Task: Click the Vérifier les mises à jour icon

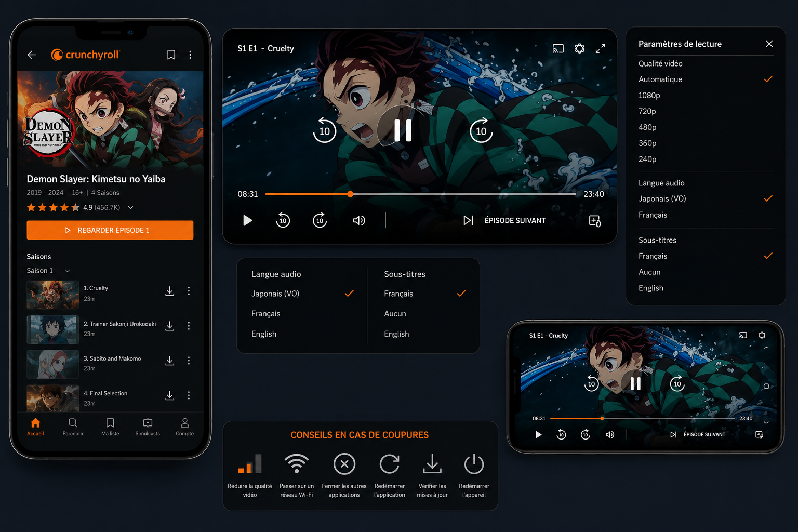Action: pyautogui.click(x=432, y=463)
